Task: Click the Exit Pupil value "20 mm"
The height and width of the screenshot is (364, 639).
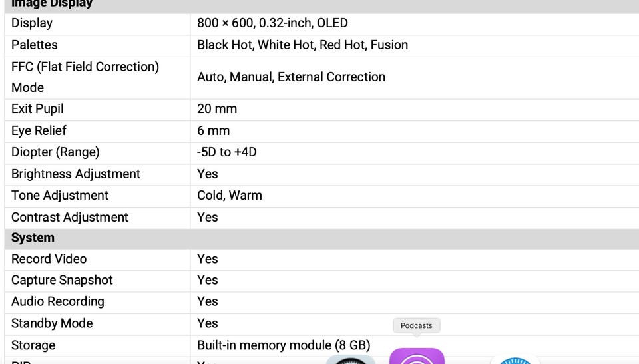Action: 217,109
